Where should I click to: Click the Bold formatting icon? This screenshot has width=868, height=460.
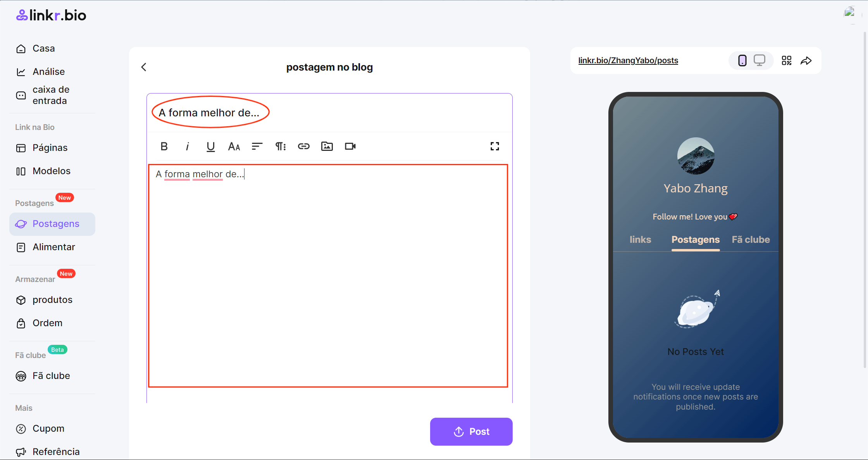[164, 146]
